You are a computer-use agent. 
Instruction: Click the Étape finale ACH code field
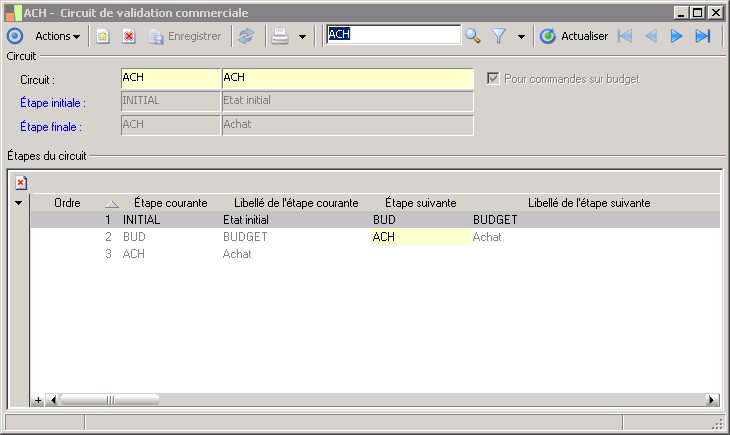point(170,125)
